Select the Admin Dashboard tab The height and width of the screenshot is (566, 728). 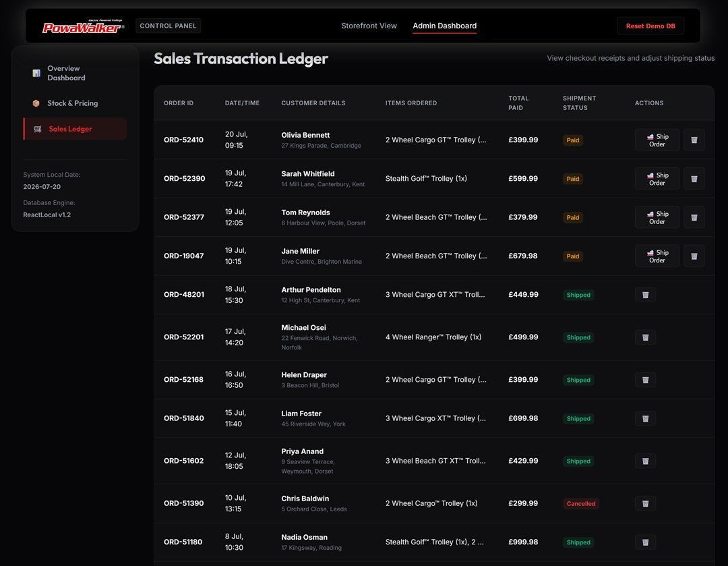(444, 26)
